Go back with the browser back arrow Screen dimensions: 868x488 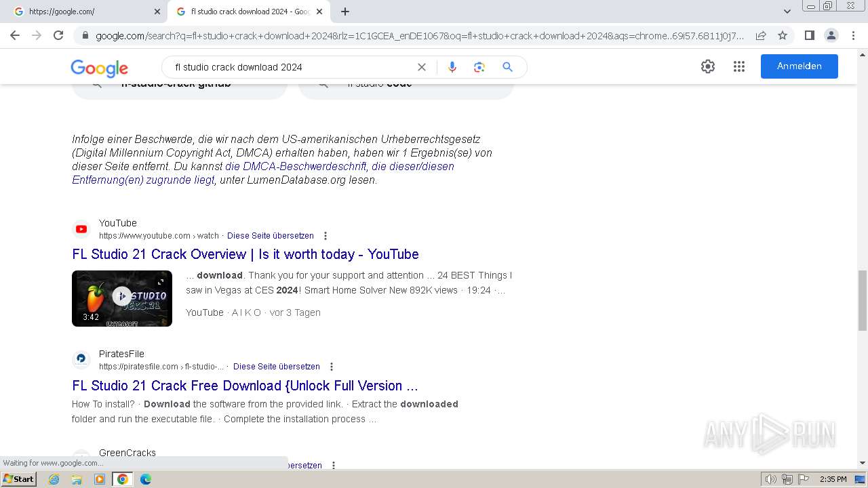[x=15, y=35]
